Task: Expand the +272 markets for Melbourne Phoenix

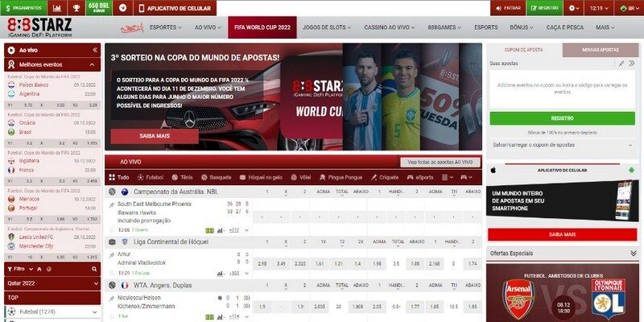Action: (x=234, y=230)
